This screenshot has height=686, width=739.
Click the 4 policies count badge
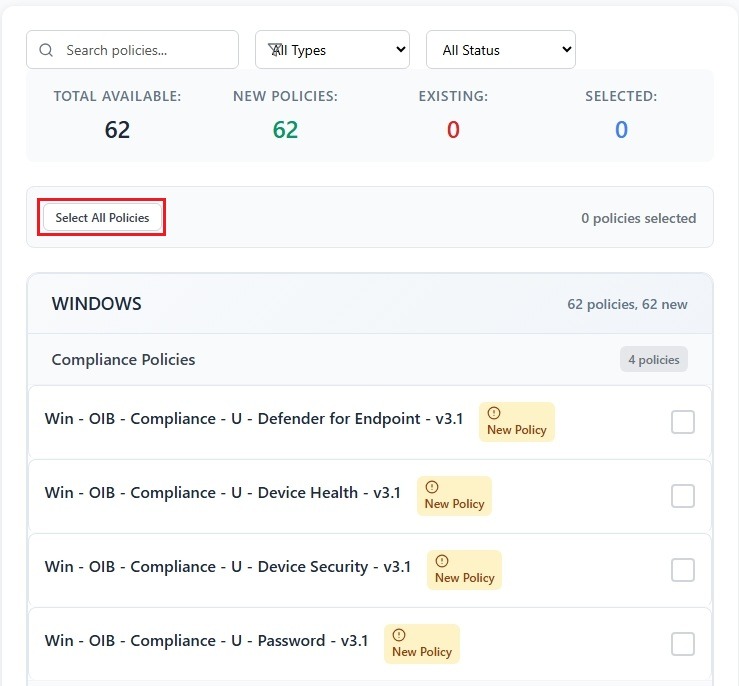tap(653, 359)
